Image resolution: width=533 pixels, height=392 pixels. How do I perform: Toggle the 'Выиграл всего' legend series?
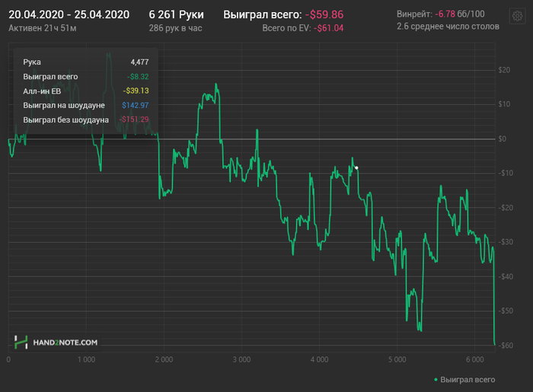[x=468, y=379]
